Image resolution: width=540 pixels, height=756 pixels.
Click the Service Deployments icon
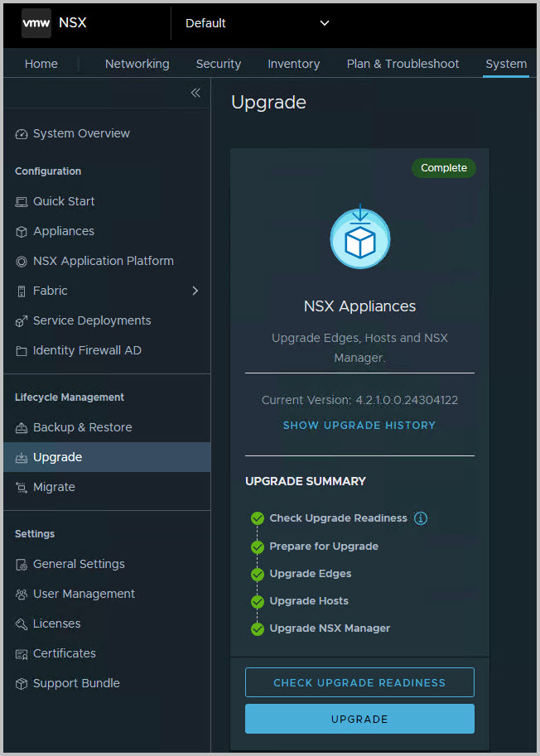(x=22, y=321)
